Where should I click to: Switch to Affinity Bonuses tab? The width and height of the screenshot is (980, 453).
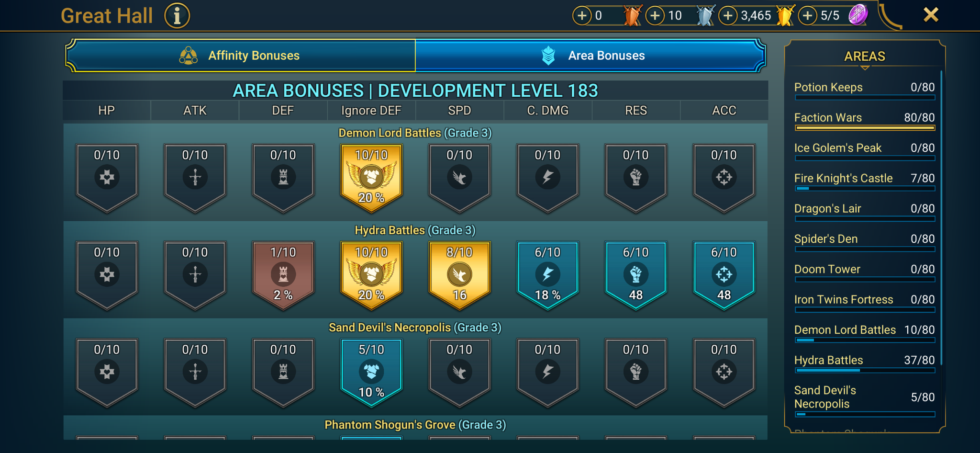pos(241,56)
